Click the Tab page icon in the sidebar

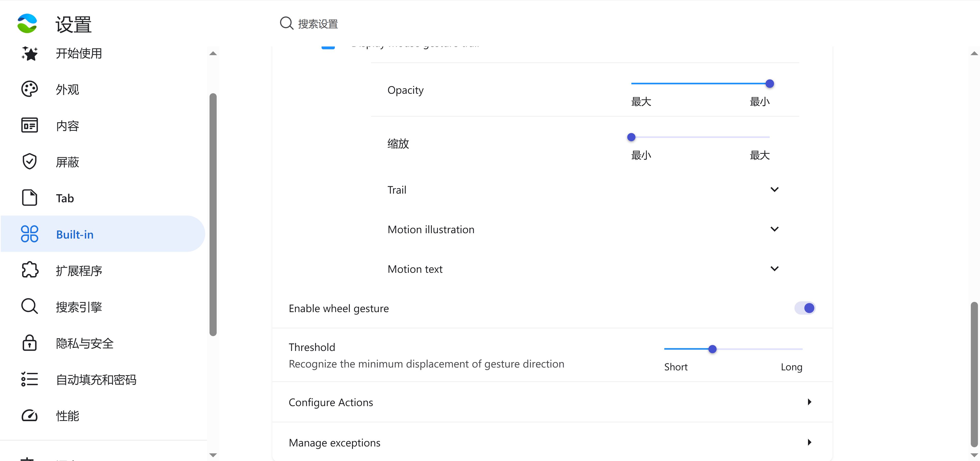click(29, 198)
